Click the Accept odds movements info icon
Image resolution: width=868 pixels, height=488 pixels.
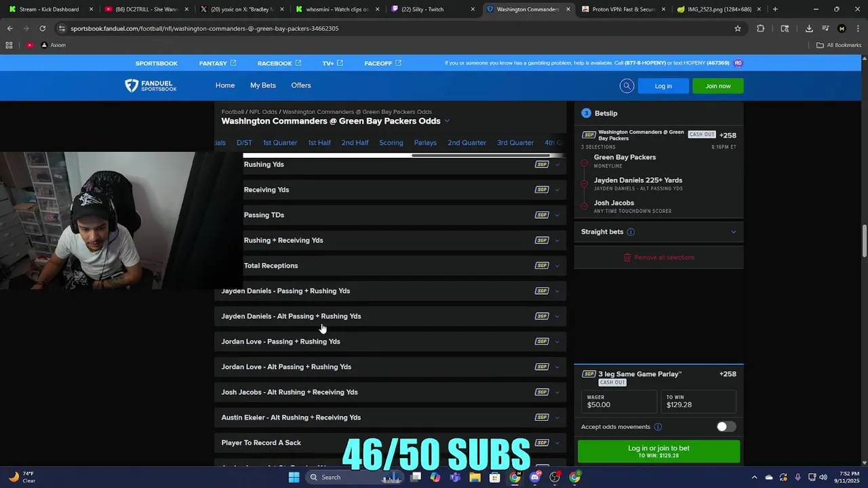point(658,427)
